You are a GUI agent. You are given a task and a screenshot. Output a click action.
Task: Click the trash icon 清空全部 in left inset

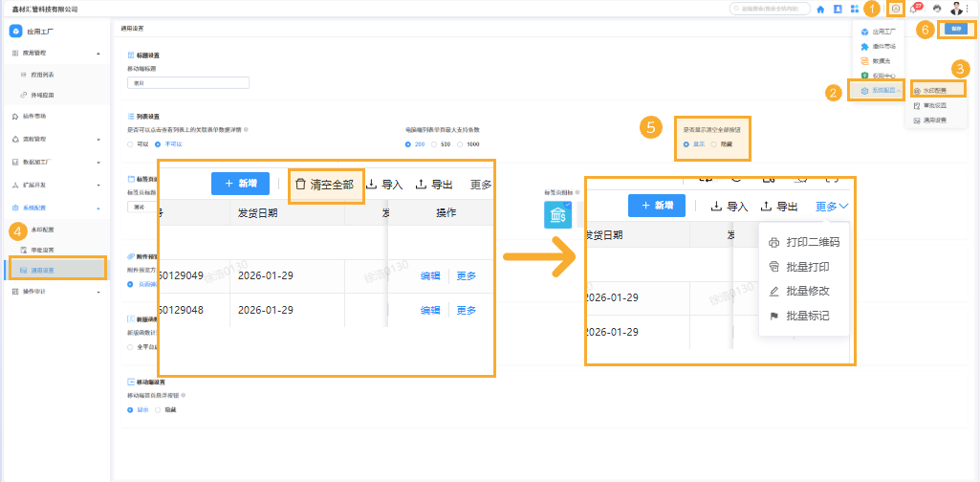(300, 185)
